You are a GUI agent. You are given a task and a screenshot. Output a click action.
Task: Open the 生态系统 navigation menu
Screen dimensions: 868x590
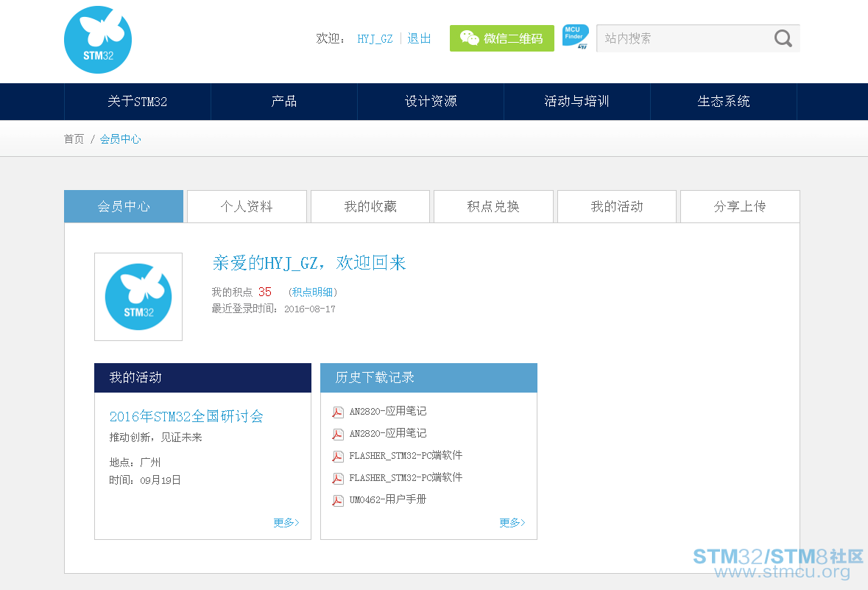coord(724,102)
